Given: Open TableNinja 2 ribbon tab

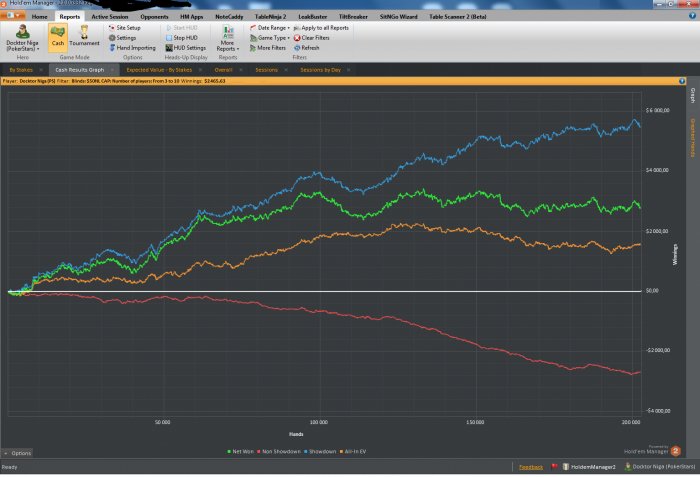Looking at the screenshot, I should pos(270,17).
